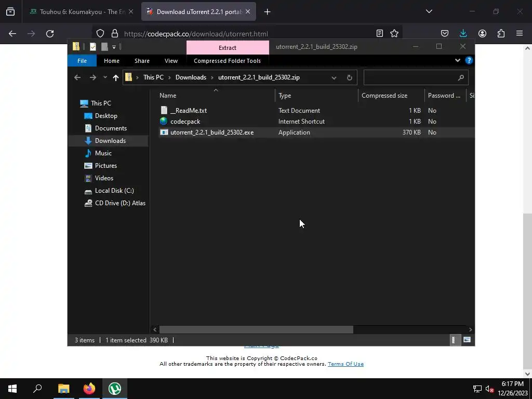Viewport: 532px width, 399px height.
Task: Click the horizontal scrollbar thumb in file list
Action: (256, 329)
